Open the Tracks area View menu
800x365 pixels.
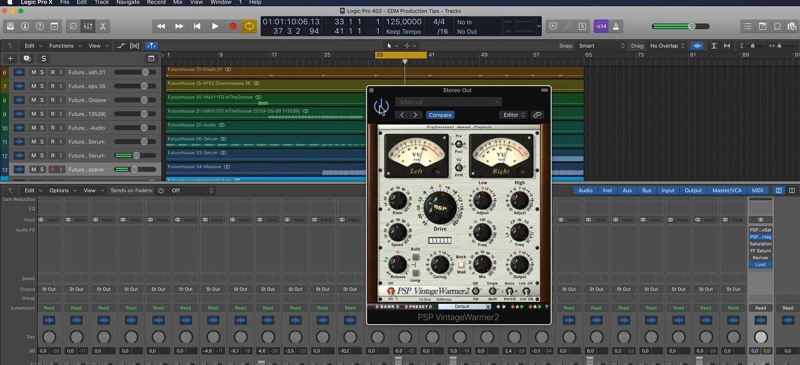pyautogui.click(x=97, y=46)
